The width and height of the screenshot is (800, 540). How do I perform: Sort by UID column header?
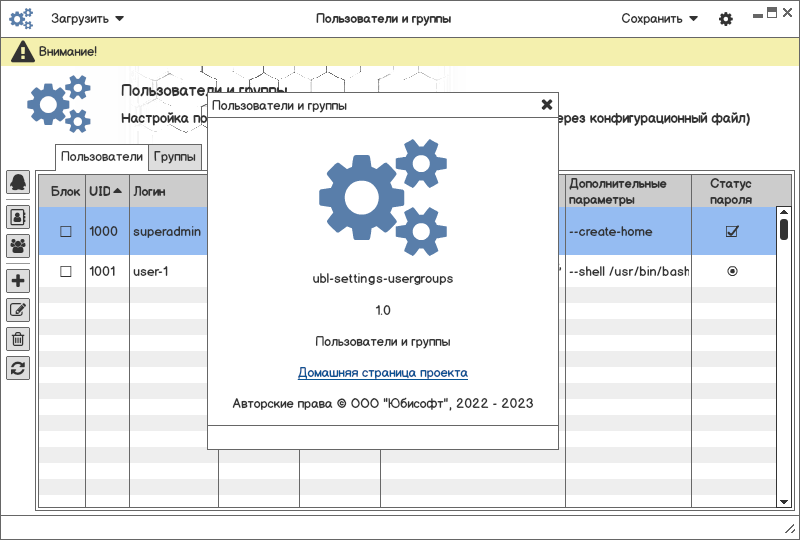[107, 191]
